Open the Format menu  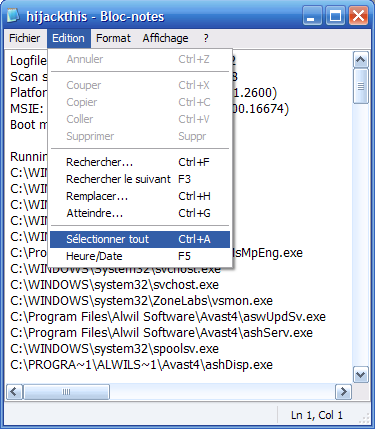pyautogui.click(x=113, y=38)
